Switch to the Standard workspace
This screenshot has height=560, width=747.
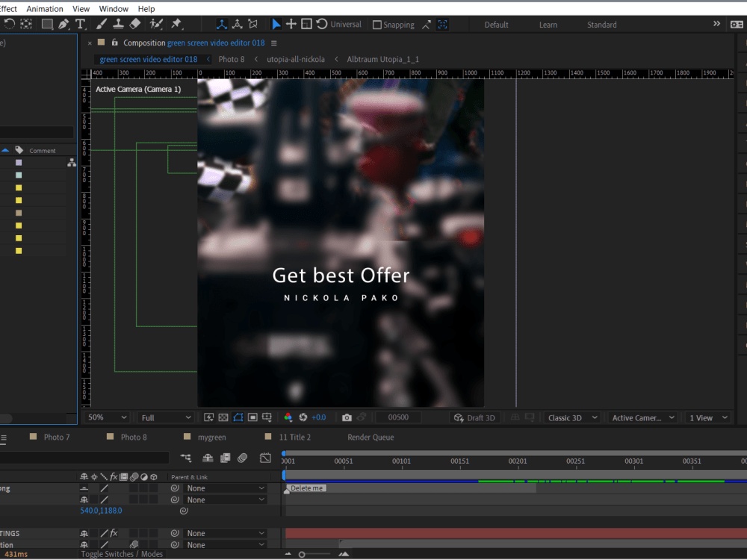(601, 25)
